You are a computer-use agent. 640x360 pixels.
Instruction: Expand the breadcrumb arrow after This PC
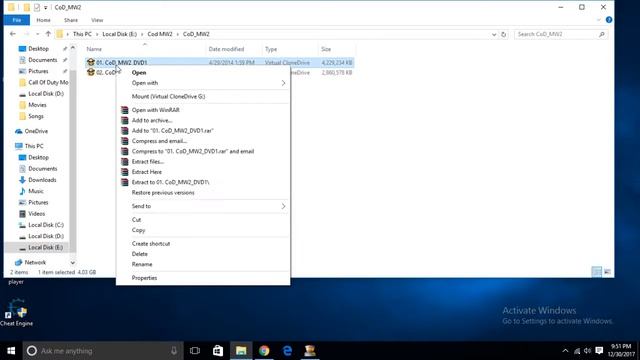click(x=97, y=34)
